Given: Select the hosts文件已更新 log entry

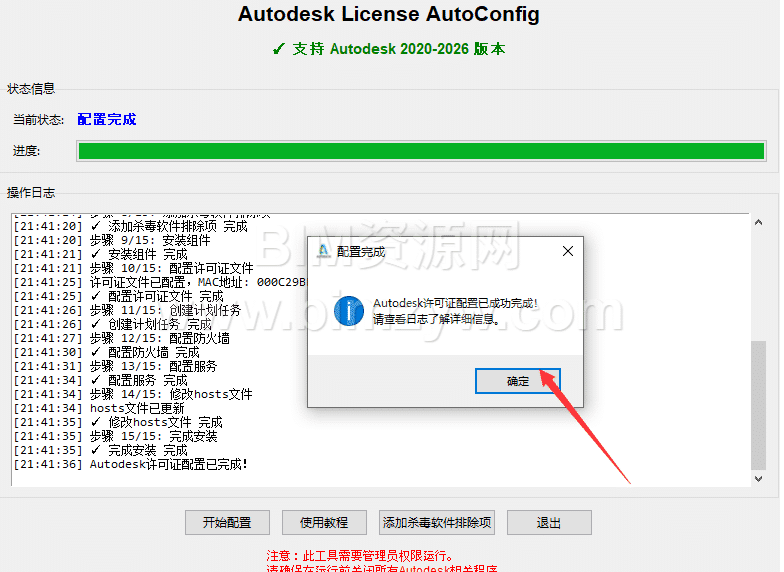Looking at the screenshot, I should click(x=136, y=408).
